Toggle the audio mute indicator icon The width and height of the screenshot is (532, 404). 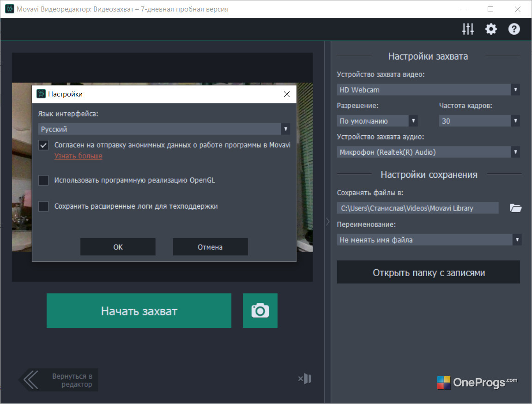click(305, 379)
